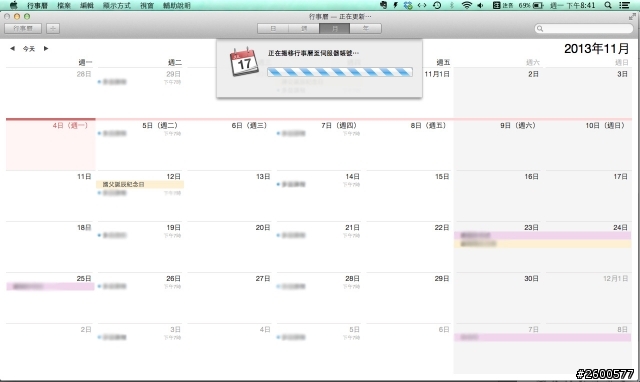This screenshot has height=382, width=640.
Task: Select the blurred event on 28日 Thursday
Action: (318, 286)
